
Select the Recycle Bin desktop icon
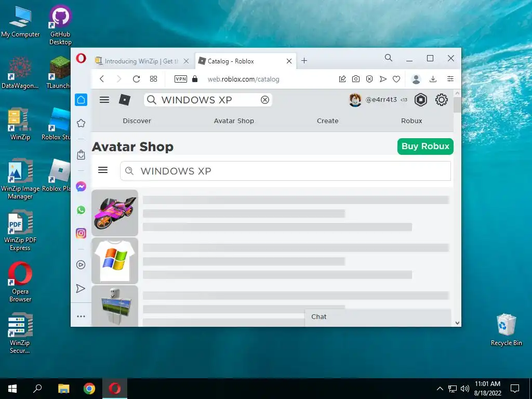point(506,329)
